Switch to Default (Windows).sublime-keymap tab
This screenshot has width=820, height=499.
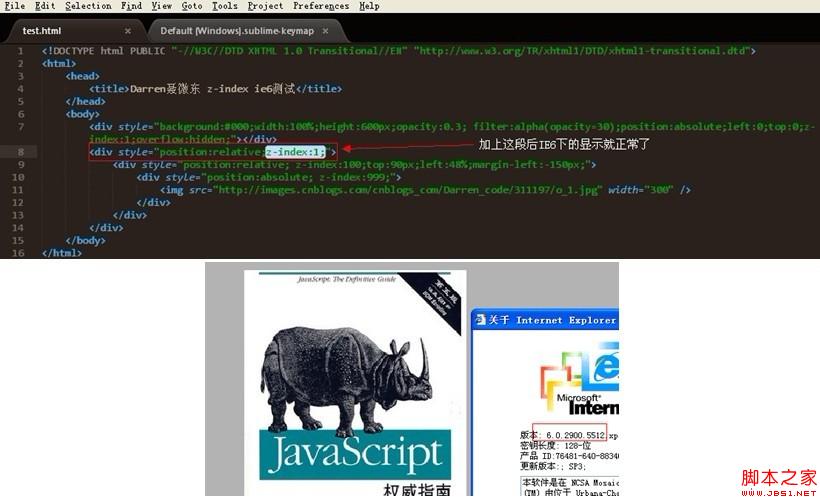click(x=237, y=31)
